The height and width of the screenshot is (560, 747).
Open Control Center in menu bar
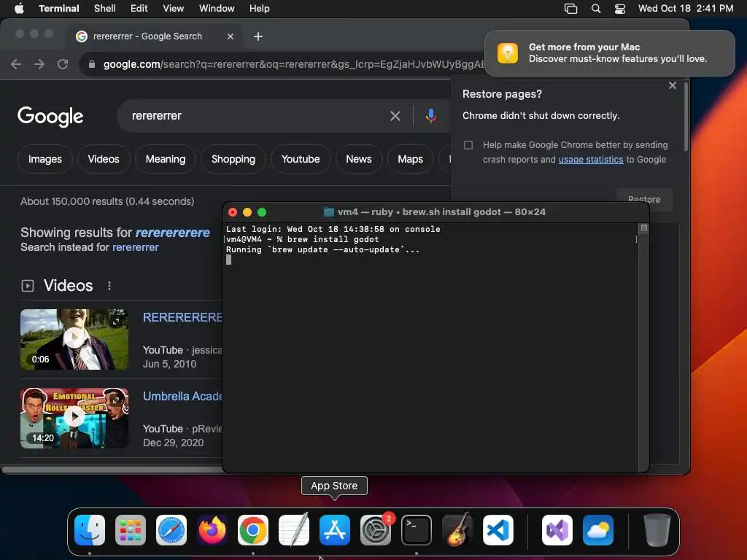620,9
